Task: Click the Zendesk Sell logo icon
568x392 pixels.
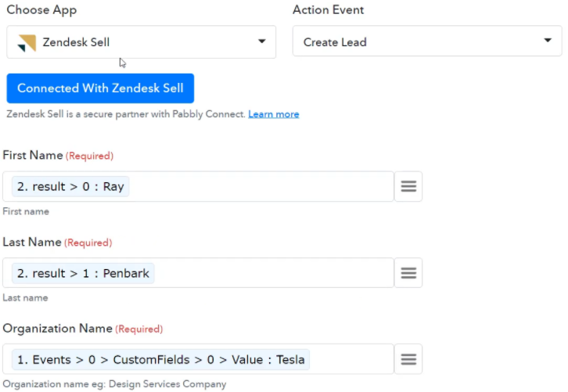Action: 27,43
